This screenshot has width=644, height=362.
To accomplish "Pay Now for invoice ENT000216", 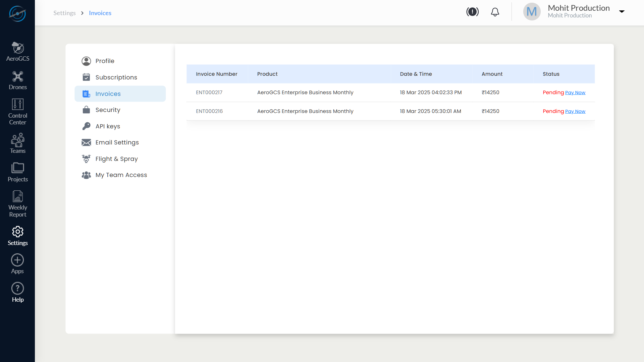I will click(575, 112).
